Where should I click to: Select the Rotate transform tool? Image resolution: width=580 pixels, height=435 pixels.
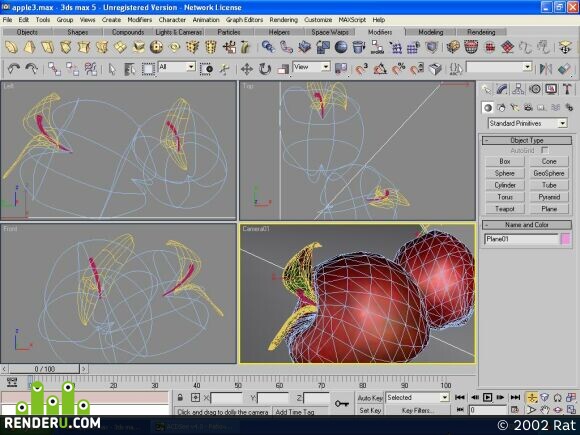coord(264,69)
